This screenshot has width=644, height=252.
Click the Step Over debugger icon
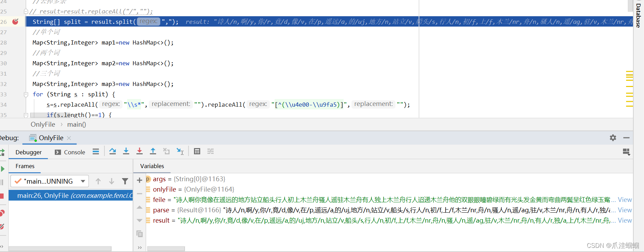[112, 152]
